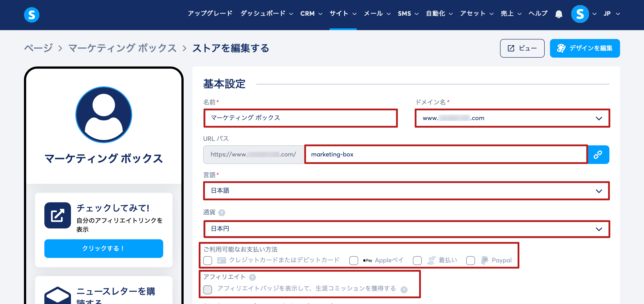
Task: Click the help icon beside アフィリエイト label
Action: pos(253,277)
